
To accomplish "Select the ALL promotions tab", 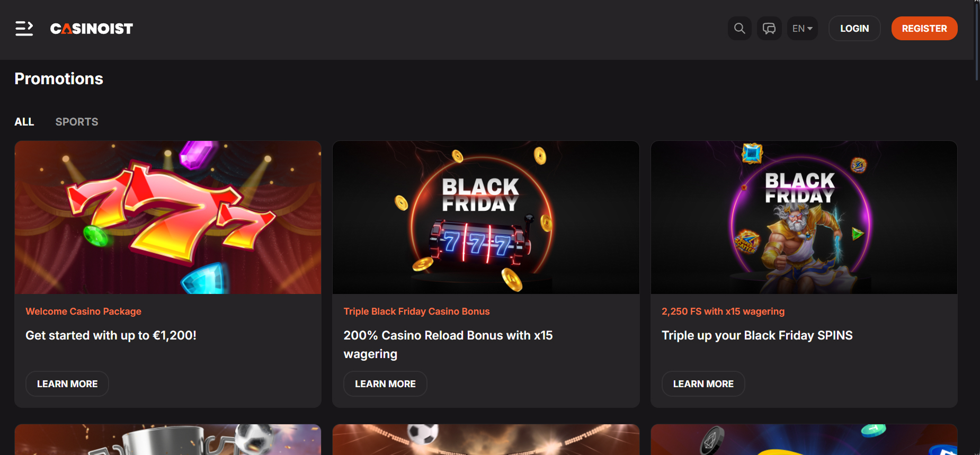I will point(24,122).
